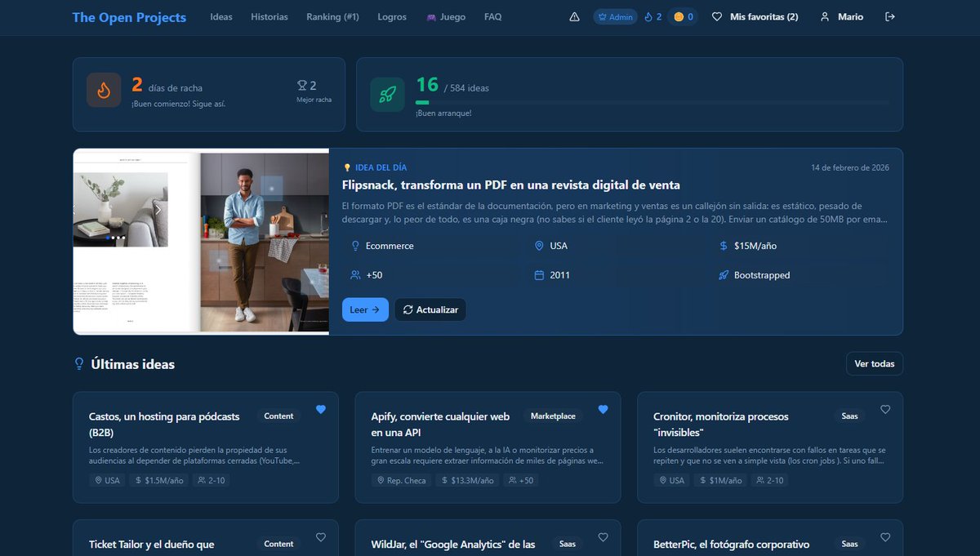This screenshot has height=556, width=980.
Task: Click the Leer button on the Flipsnack idea
Action: pos(365,310)
